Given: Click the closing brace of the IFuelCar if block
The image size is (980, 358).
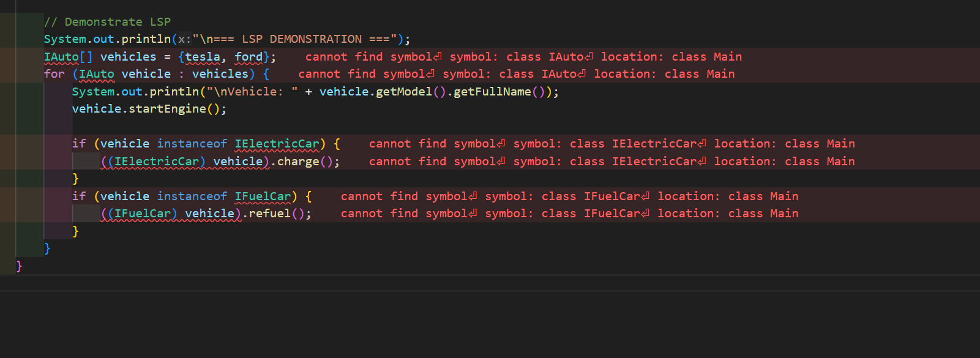Looking at the screenshot, I should tap(75, 231).
